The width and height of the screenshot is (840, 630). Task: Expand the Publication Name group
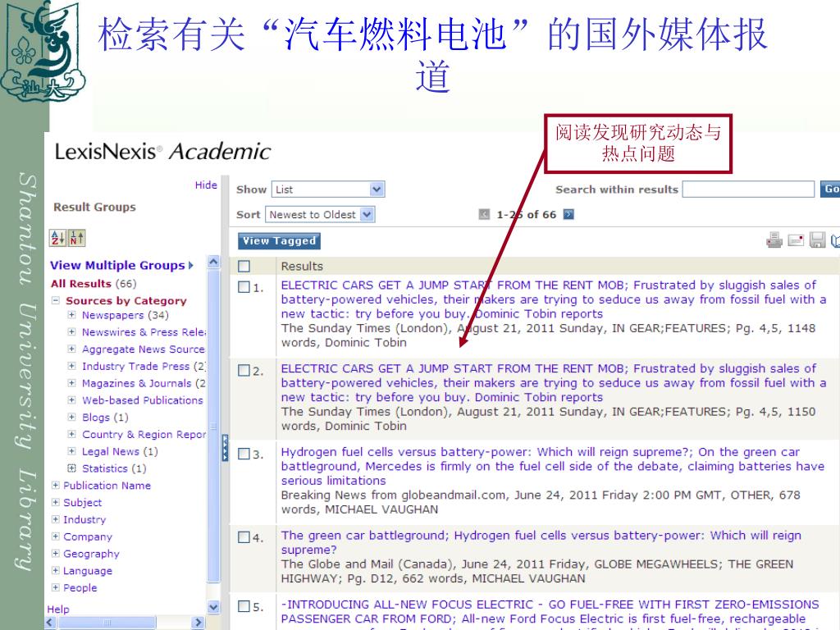(55, 486)
